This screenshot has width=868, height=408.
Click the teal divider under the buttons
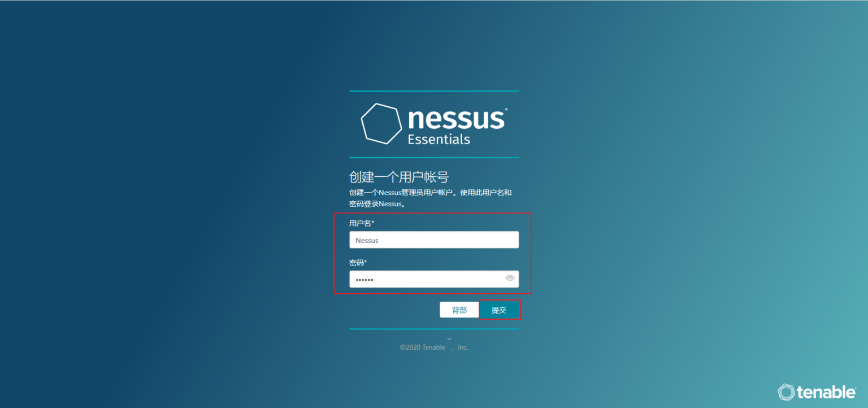pos(434,329)
